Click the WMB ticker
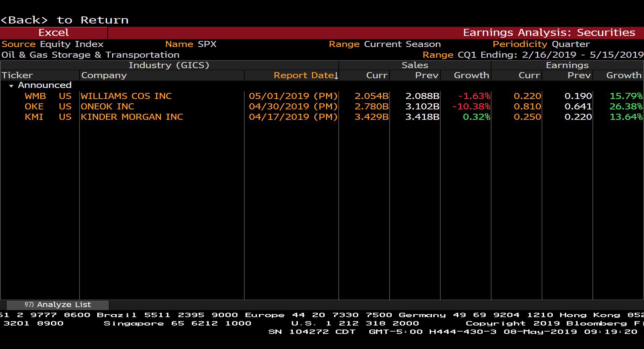644x349 pixels. [35, 96]
